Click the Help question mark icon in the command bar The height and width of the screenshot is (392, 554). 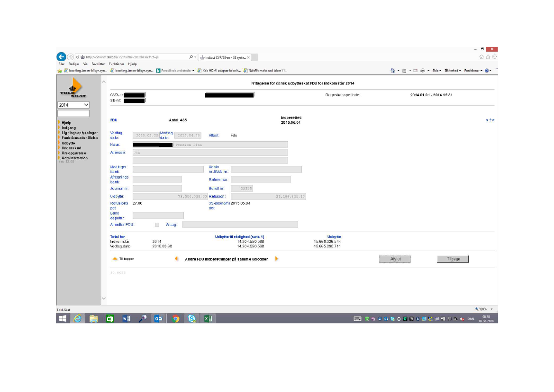coord(487,71)
